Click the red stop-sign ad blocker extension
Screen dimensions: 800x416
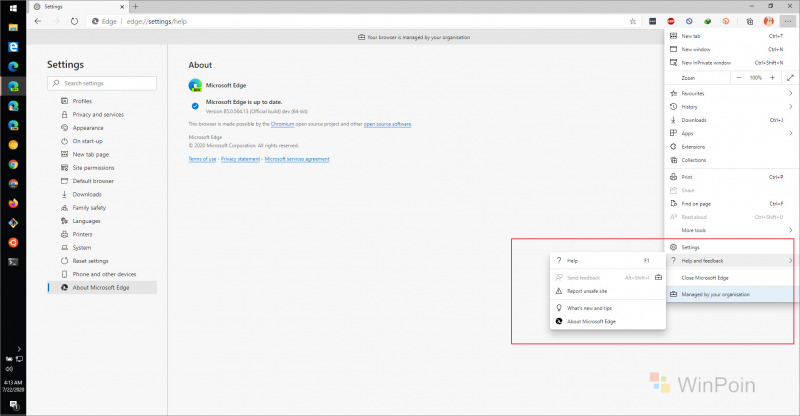pos(671,21)
